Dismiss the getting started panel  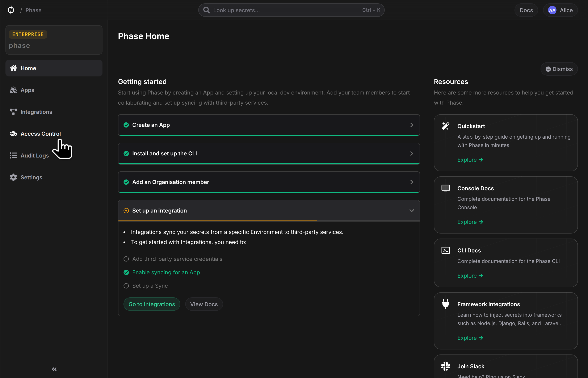tap(559, 69)
